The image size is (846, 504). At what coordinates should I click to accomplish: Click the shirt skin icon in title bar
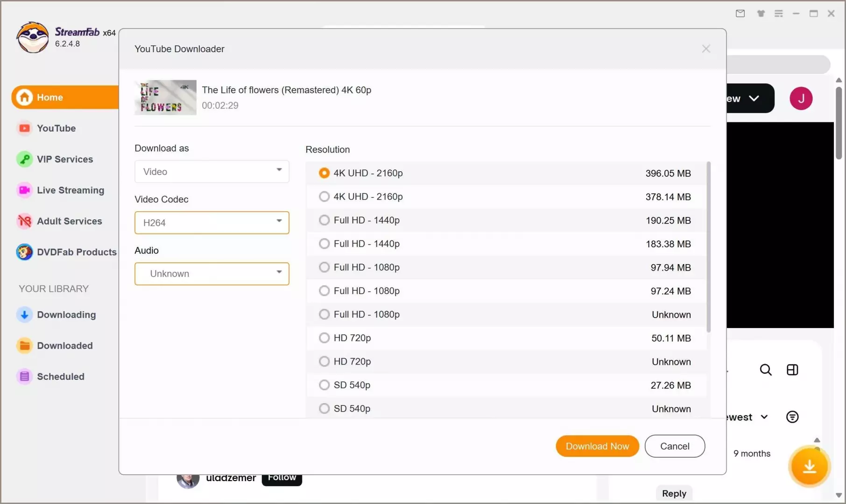[761, 14]
